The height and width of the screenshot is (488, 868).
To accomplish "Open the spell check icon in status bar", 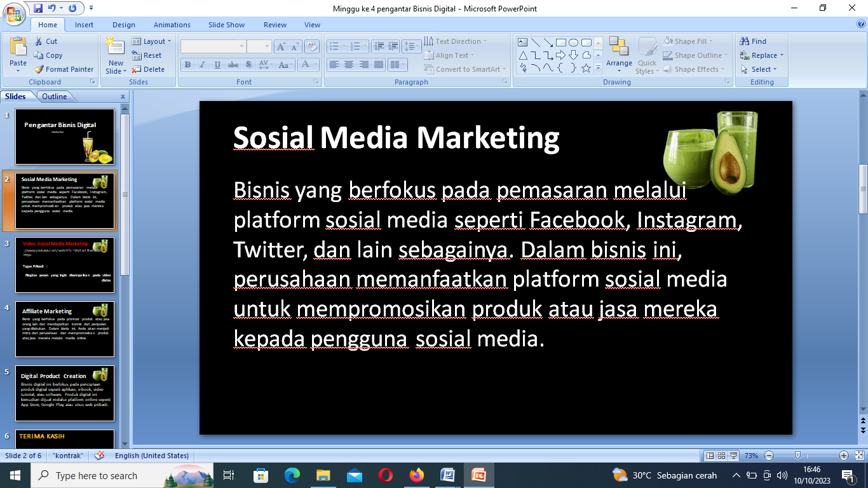I will tap(99, 456).
